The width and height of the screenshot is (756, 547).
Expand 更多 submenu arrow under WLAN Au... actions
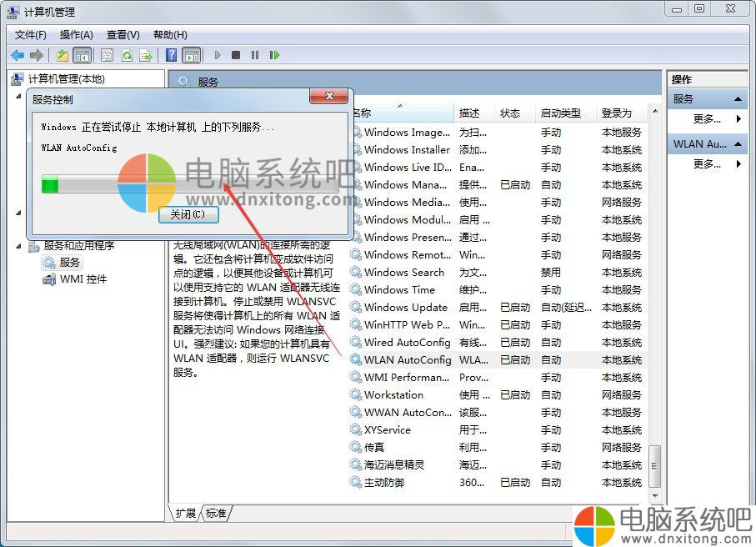click(x=738, y=164)
